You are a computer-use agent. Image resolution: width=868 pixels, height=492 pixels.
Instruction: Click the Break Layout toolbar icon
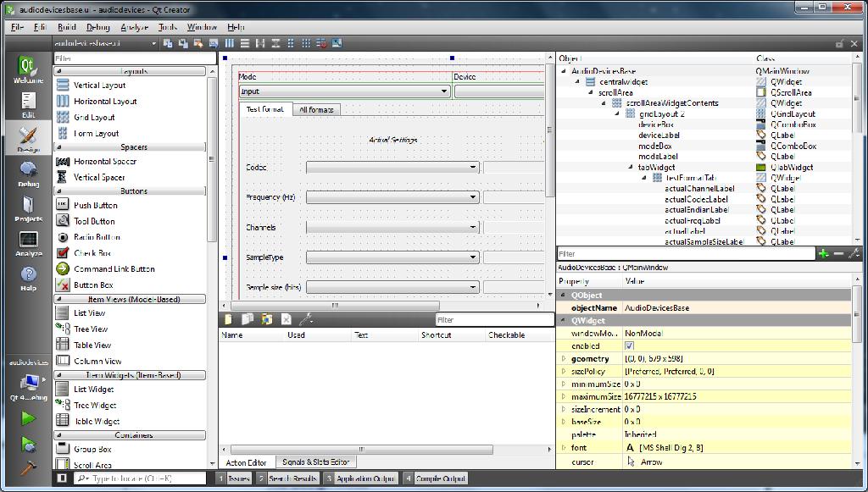click(321, 43)
